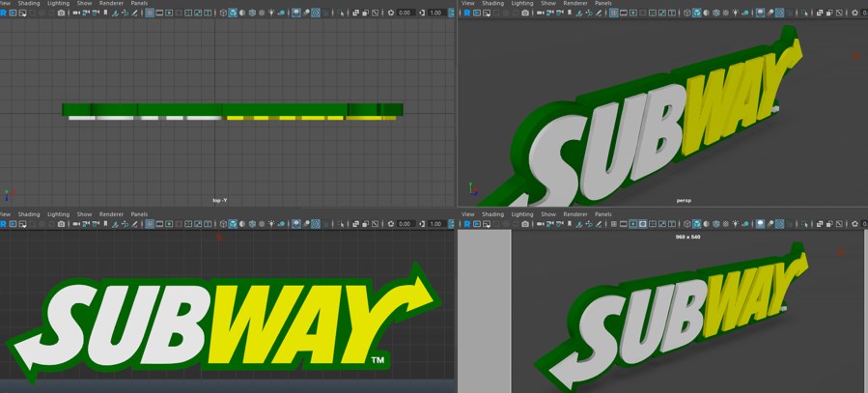Open the Panels menu in the bottom-right panel
Image resolution: width=868 pixels, height=393 pixels.
(x=602, y=213)
